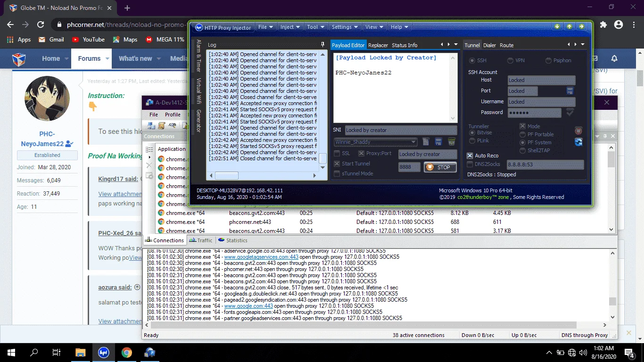Viewport: 644px width, 362px height.
Task: Switch to the Status Info tab
Action: pyautogui.click(x=405, y=45)
